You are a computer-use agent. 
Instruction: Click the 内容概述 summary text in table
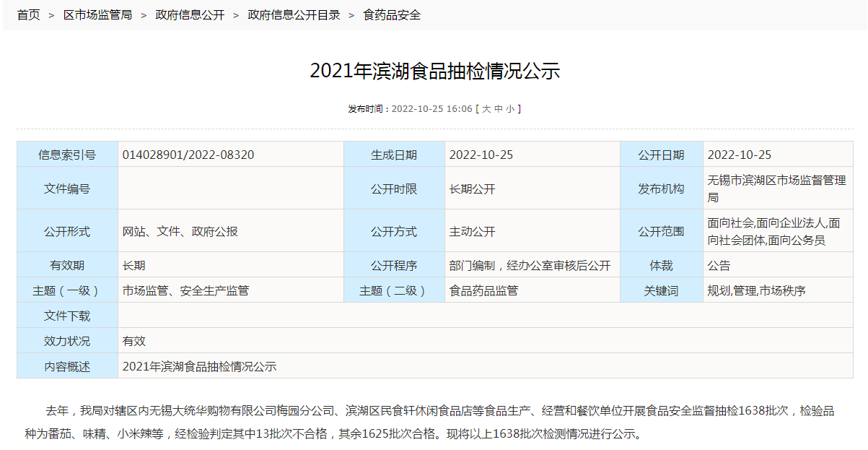click(x=200, y=366)
